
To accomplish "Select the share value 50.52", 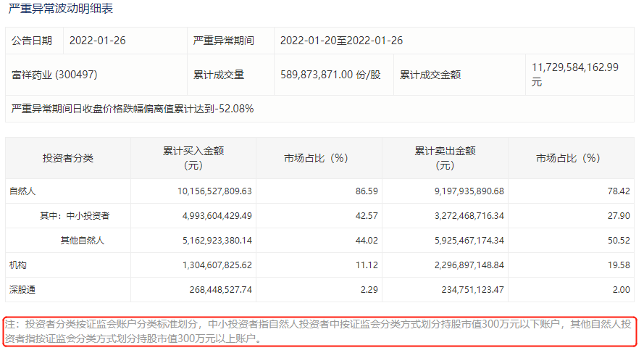I will coord(619,241).
